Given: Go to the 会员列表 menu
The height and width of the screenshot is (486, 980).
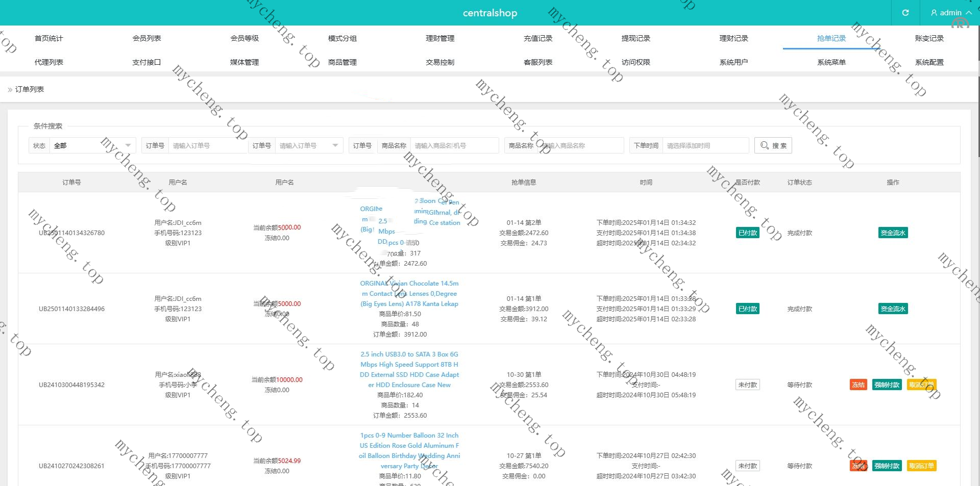Looking at the screenshot, I should pos(146,38).
